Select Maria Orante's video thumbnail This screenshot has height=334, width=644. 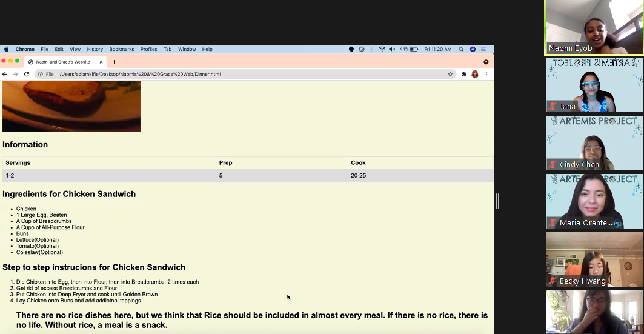(594, 201)
